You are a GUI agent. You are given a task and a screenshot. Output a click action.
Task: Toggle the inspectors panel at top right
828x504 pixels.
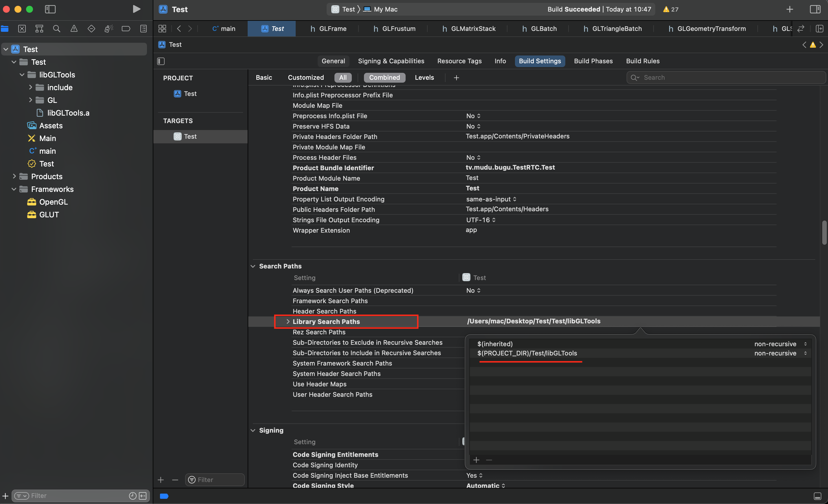[x=815, y=9]
